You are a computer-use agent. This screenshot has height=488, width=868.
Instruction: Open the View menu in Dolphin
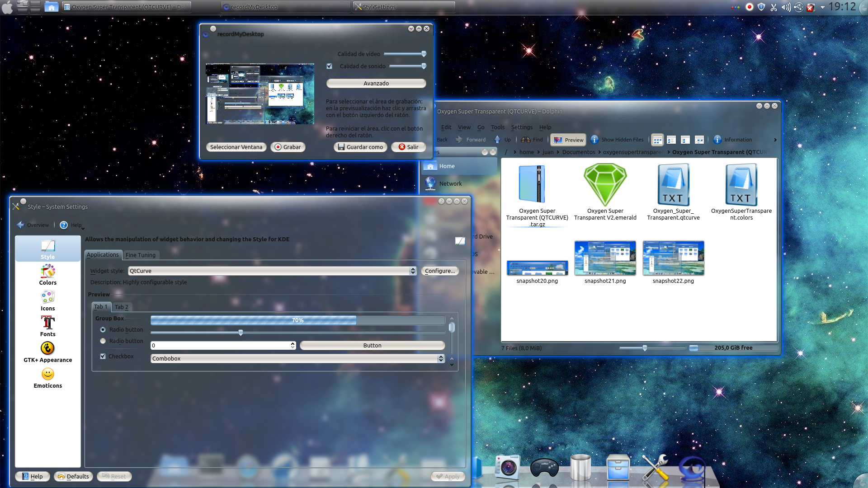pyautogui.click(x=464, y=127)
